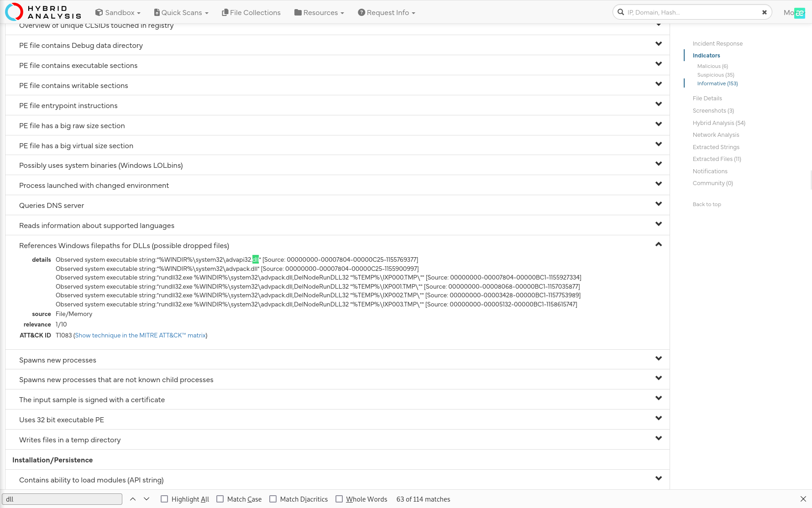Go to next find match
The image size is (812, 508).
click(x=147, y=499)
